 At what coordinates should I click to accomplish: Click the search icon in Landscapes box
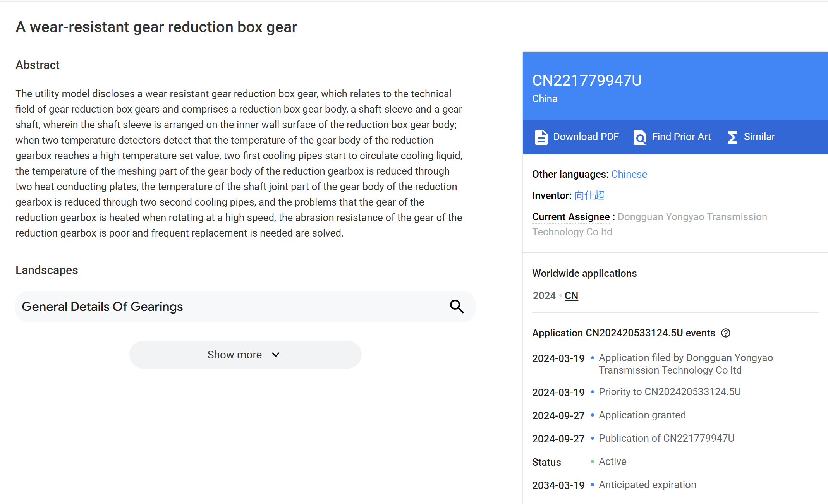[x=457, y=307]
